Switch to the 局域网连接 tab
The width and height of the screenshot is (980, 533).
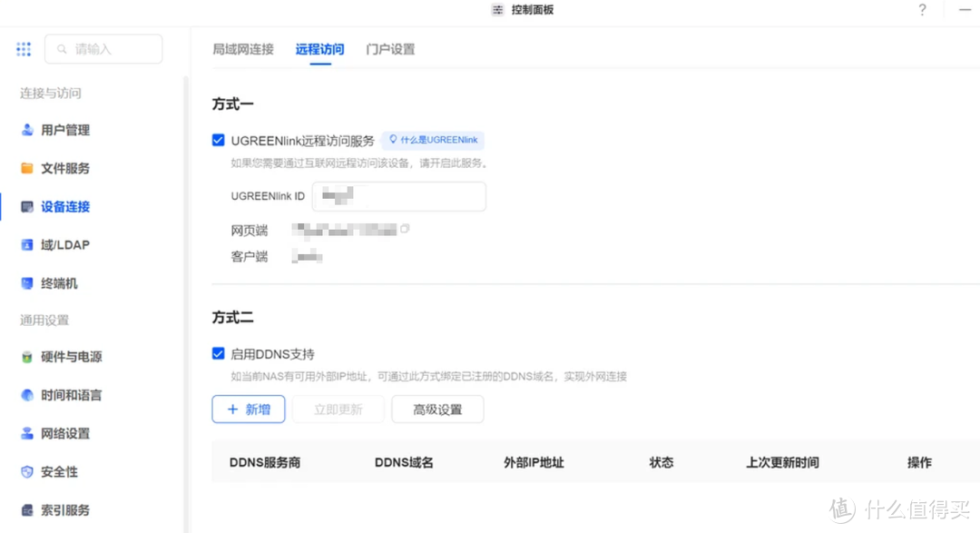242,51
